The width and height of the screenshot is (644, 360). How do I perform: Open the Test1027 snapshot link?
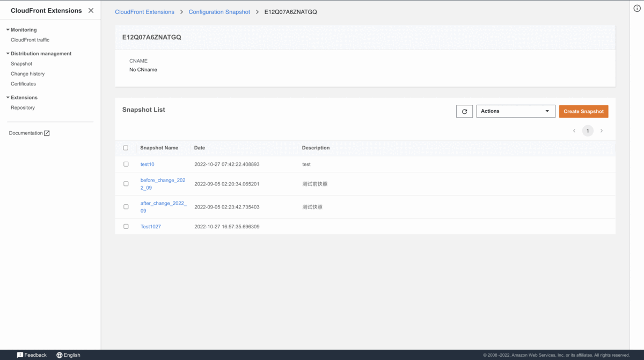click(151, 227)
